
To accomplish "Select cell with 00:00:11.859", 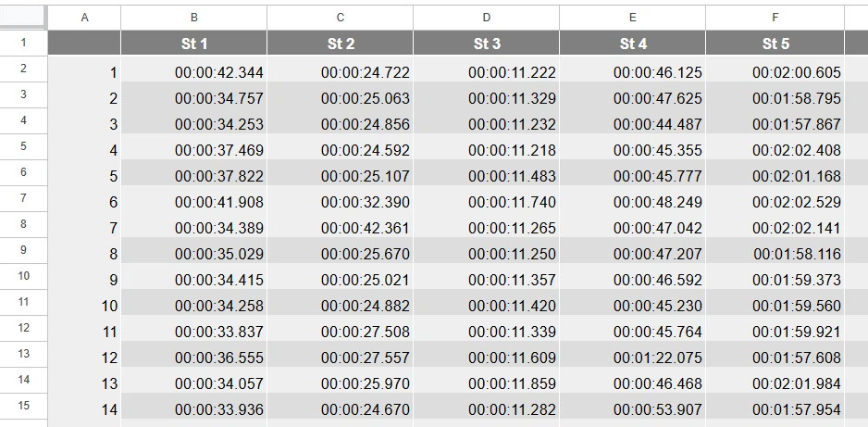I will point(512,383).
